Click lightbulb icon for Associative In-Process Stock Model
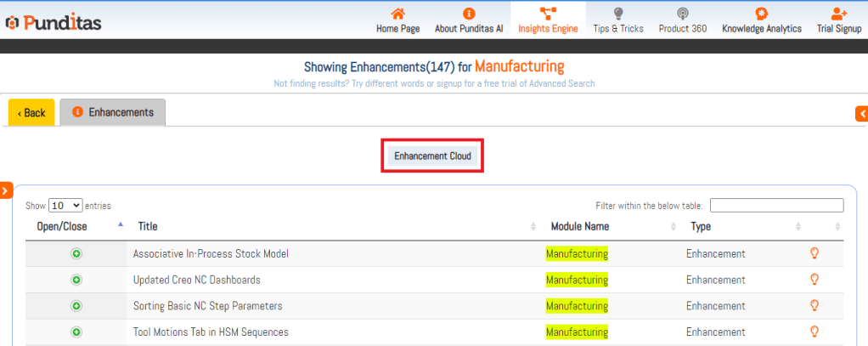This screenshot has height=346, width=868. [813, 253]
